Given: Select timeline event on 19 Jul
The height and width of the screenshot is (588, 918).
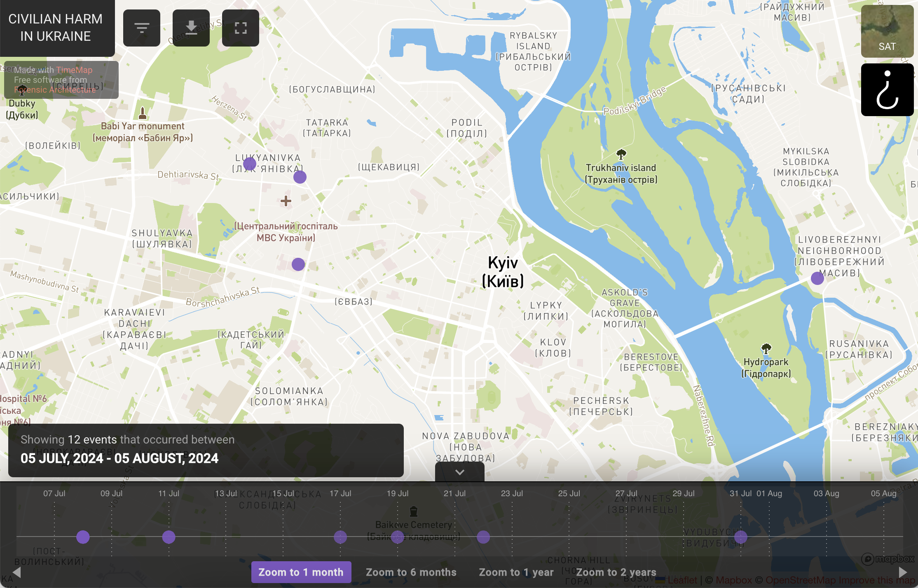Looking at the screenshot, I should 398,537.
